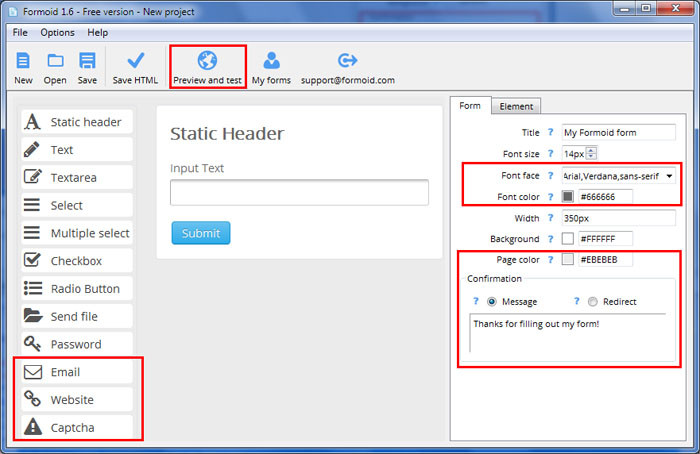This screenshot has height=454, width=700.
Task: Click the help icon next to Page color
Action: click(550, 259)
